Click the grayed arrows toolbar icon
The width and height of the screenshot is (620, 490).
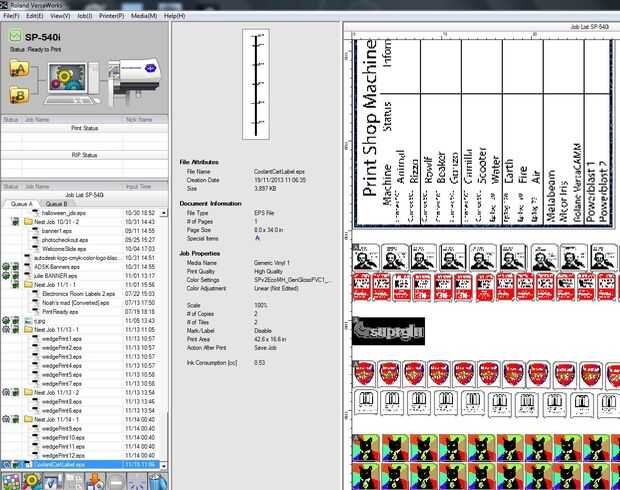137,481
